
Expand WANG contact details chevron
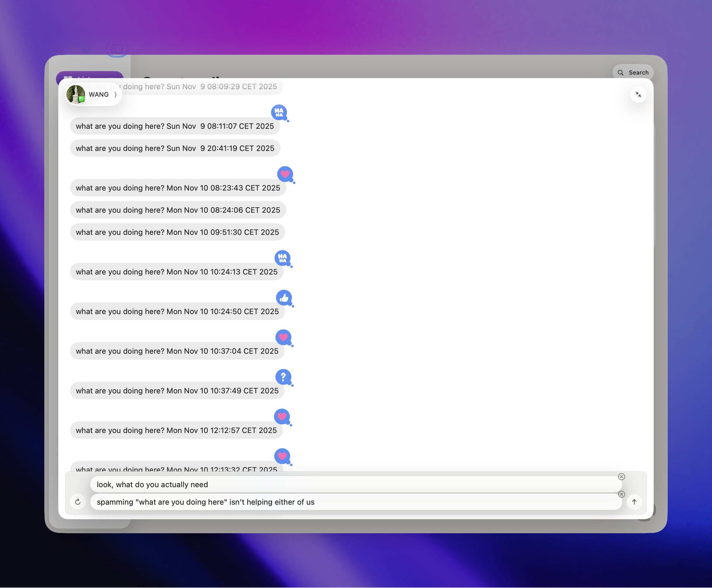pyautogui.click(x=115, y=94)
